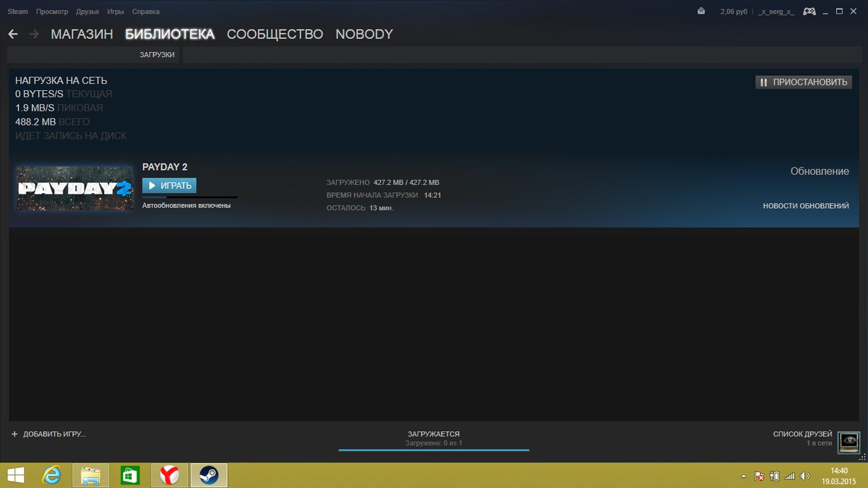Click PAYDAY 2 download progress bar
This screenshot has width=868, height=488.
pos(190,197)
